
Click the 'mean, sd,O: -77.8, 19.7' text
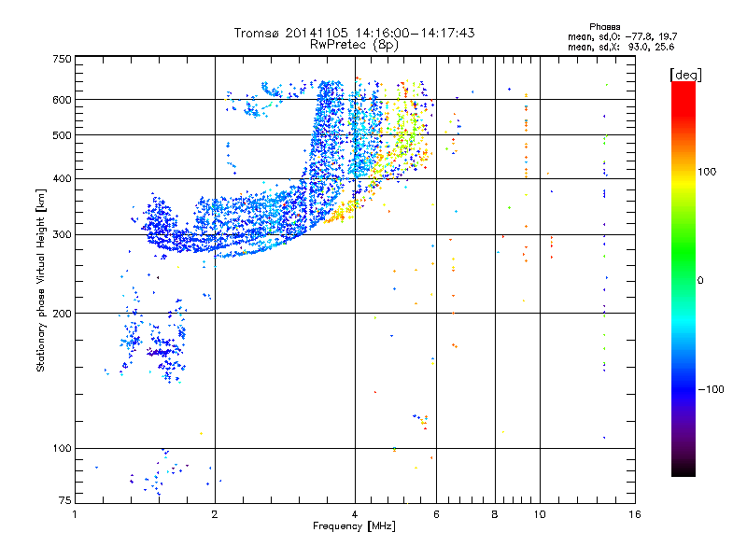click(622, 36)
